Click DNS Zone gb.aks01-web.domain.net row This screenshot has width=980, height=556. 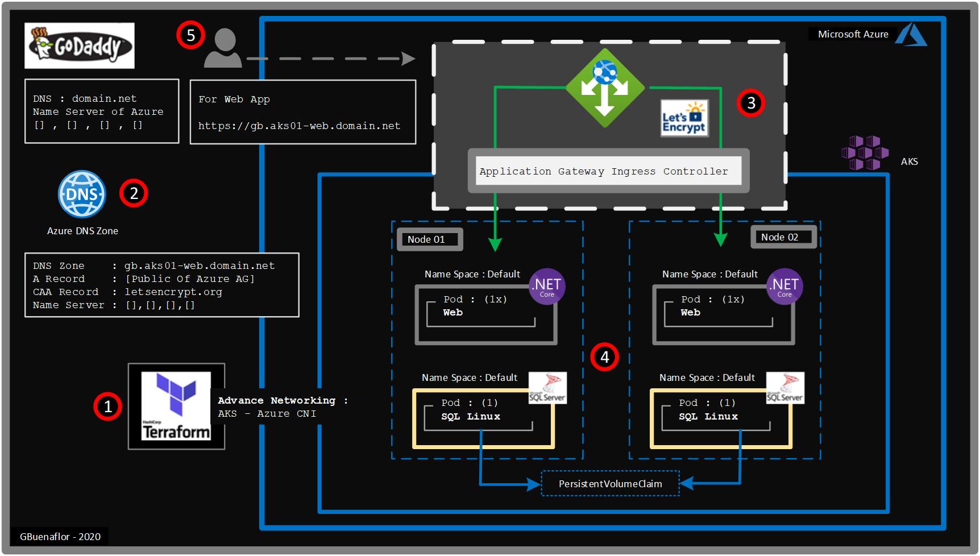click(153, 265)
